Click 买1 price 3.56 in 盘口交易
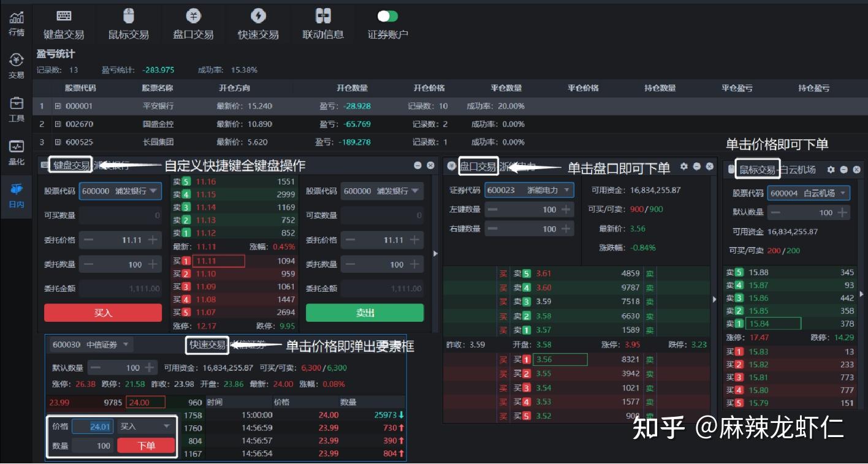 (x=560, y=359)
